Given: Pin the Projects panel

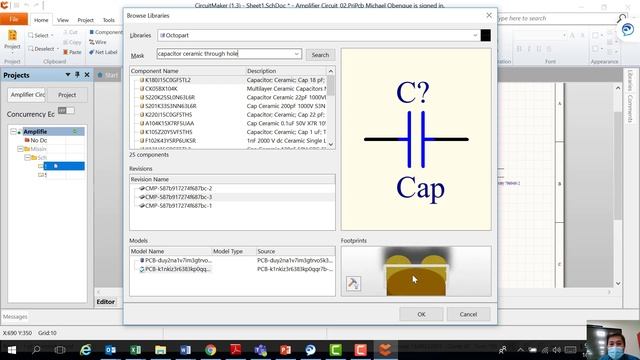Looking at the screenshot, I should pos(77,75).
